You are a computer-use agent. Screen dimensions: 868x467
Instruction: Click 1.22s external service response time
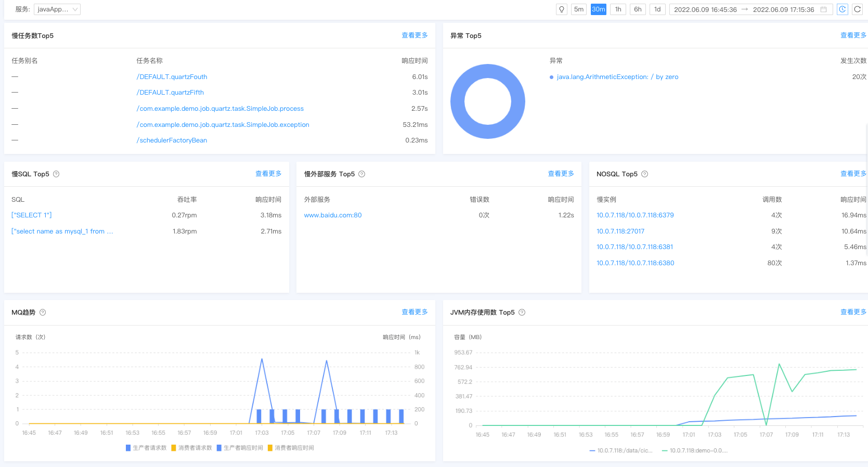(x=566, y=215)
